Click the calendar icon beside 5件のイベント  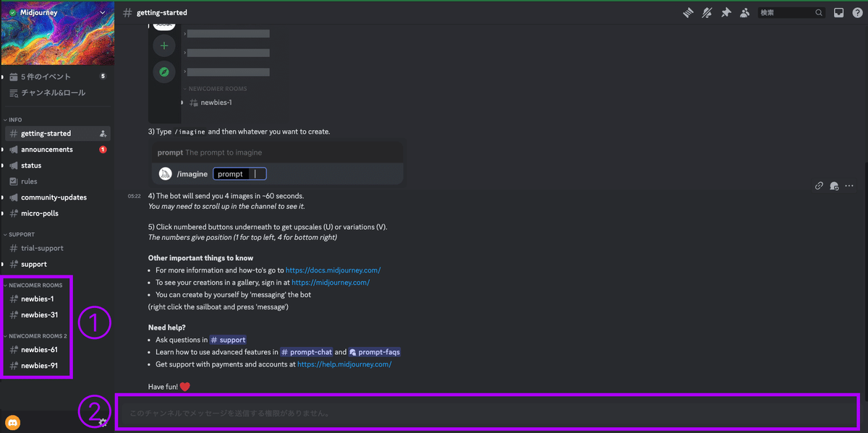13,77
